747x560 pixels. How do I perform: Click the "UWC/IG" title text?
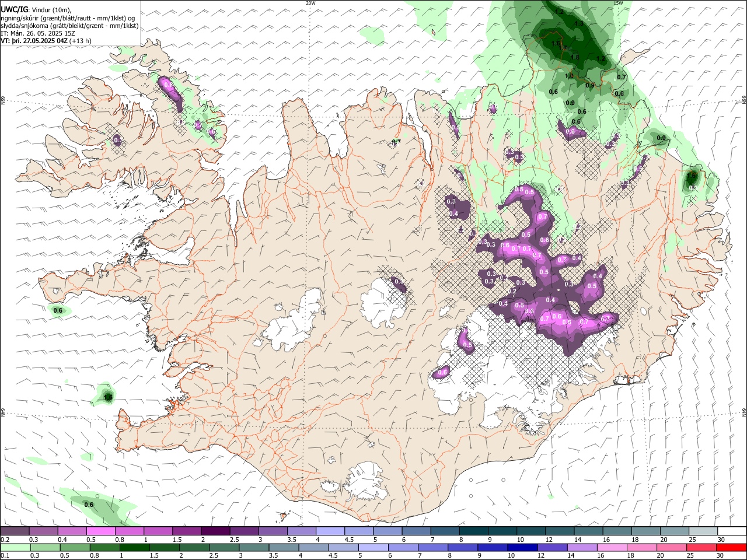pos(14,9)
